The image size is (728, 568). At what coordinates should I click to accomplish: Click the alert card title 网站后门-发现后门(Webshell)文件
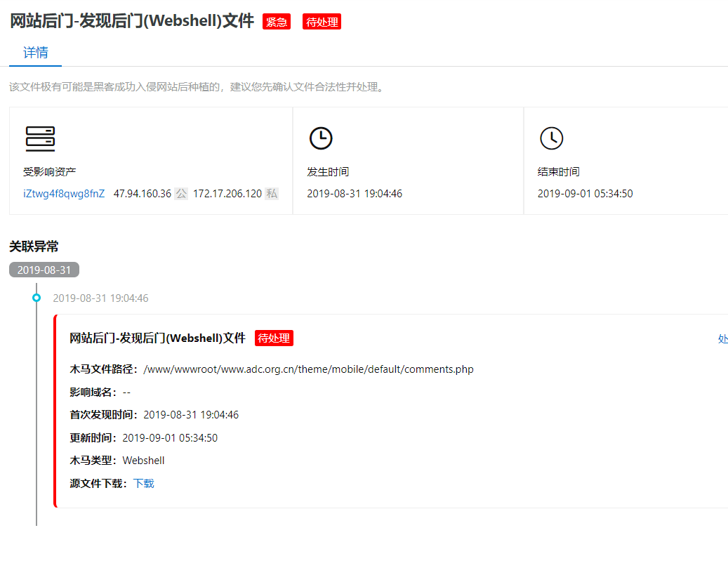pos(157,338)
